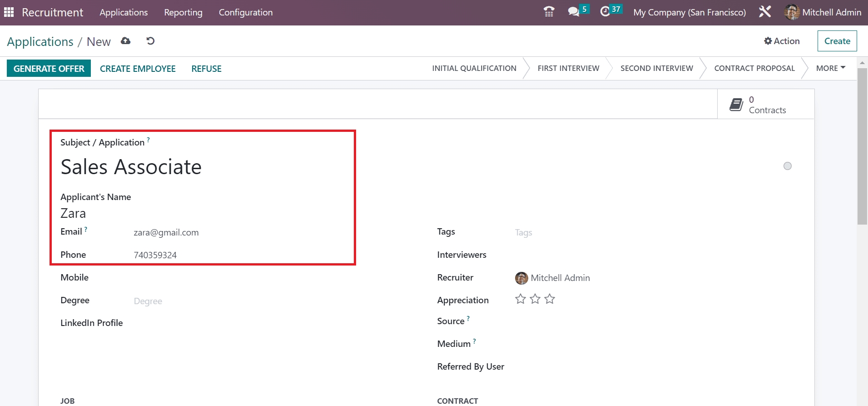Click the vertical page scrollbar
The height and width of the screenshot is (406, 868).
pyautogui.click(x=862, y=145)
